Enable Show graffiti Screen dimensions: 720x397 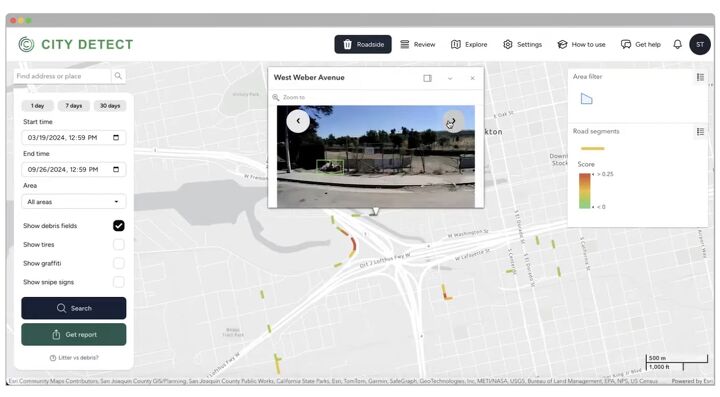[118, 263]
